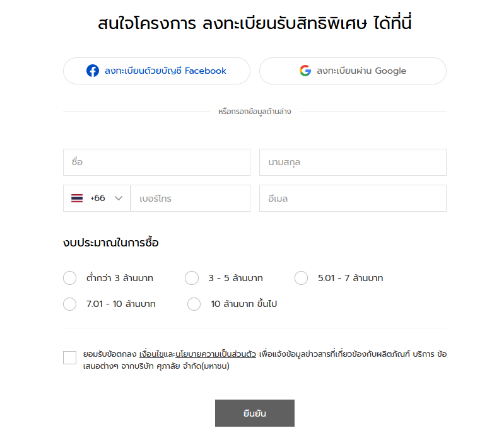Screen dimensions: 504x433
Task: Select the 7.01 - 10 ล้านบาท option
Action: (x=70, y=304)
